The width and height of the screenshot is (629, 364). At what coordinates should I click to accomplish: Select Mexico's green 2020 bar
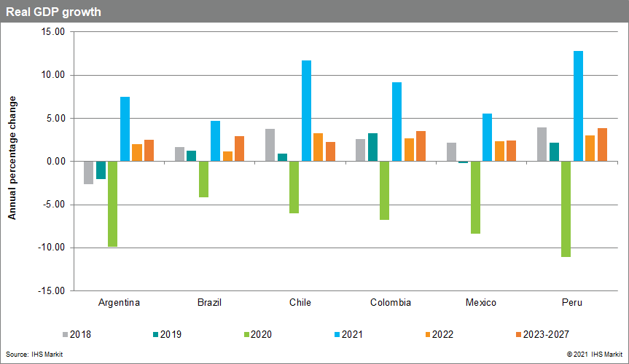pyautogui.click(x=475, y=197)
